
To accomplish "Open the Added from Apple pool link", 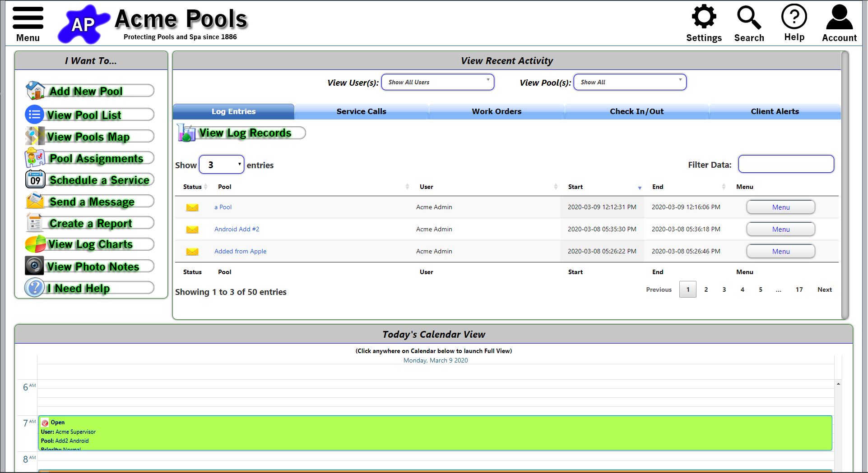I will (240, 251).
